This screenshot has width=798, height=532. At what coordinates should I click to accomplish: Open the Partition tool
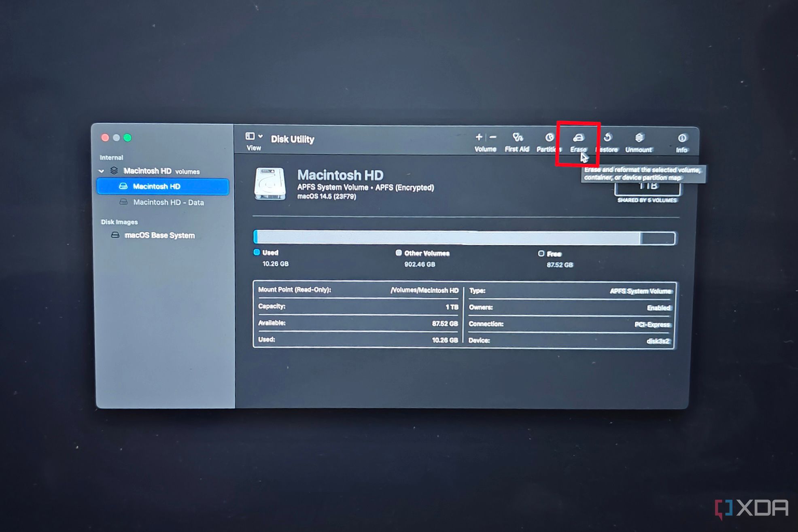pyautogui.click(x=549, y=138)
